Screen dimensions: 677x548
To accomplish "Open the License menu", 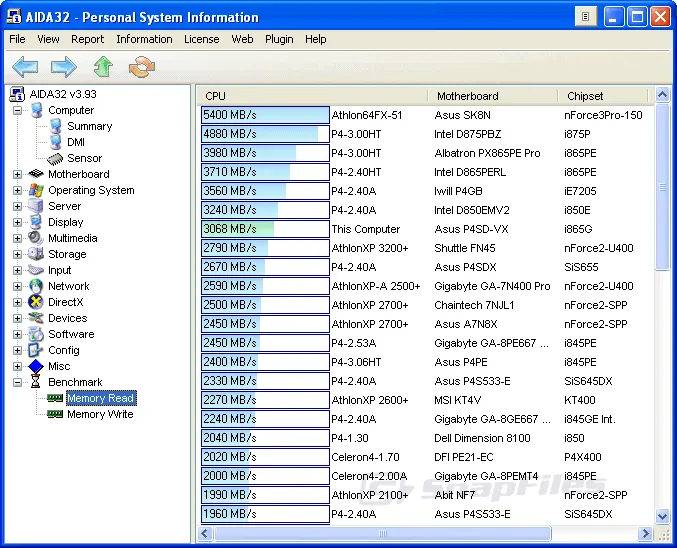I will coord(202,39).
